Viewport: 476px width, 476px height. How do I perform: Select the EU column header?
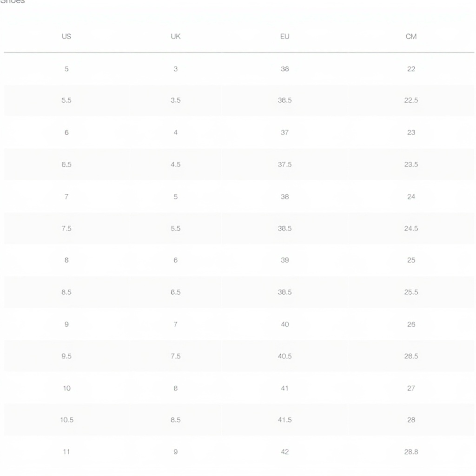[284, 36]
